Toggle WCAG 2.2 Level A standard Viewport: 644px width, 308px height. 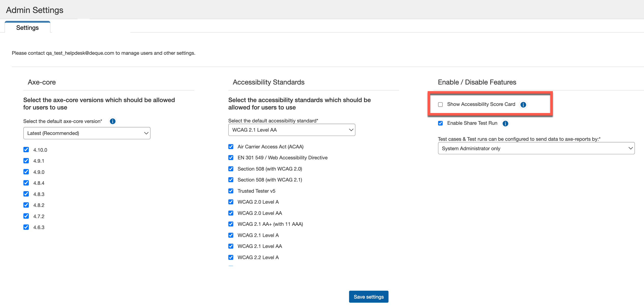[x=231, y=257]
